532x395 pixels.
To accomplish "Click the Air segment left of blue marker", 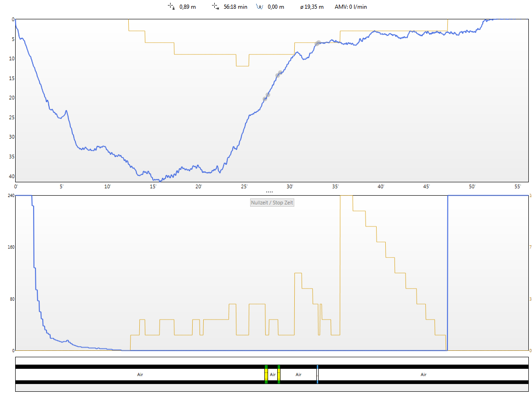I will [298, 374].
